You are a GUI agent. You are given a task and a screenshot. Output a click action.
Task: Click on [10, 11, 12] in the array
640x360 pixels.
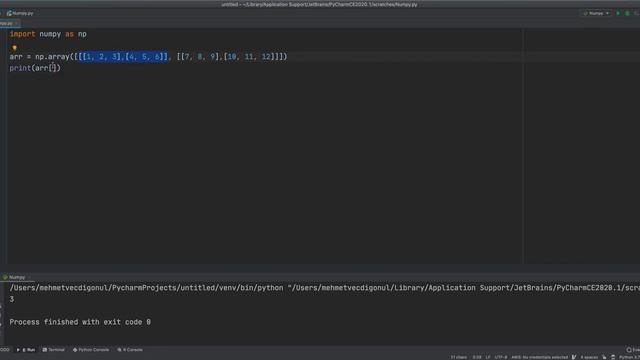pyautogui.click(x=250, y=57)
